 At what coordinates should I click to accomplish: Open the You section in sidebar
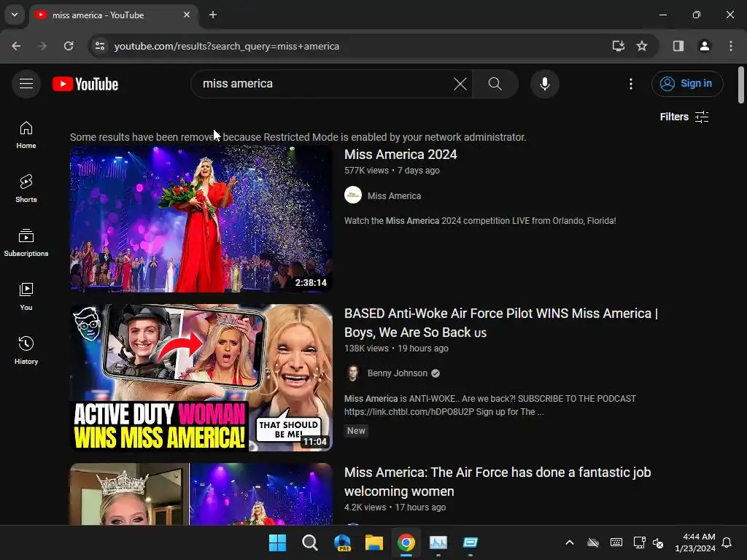26,296
